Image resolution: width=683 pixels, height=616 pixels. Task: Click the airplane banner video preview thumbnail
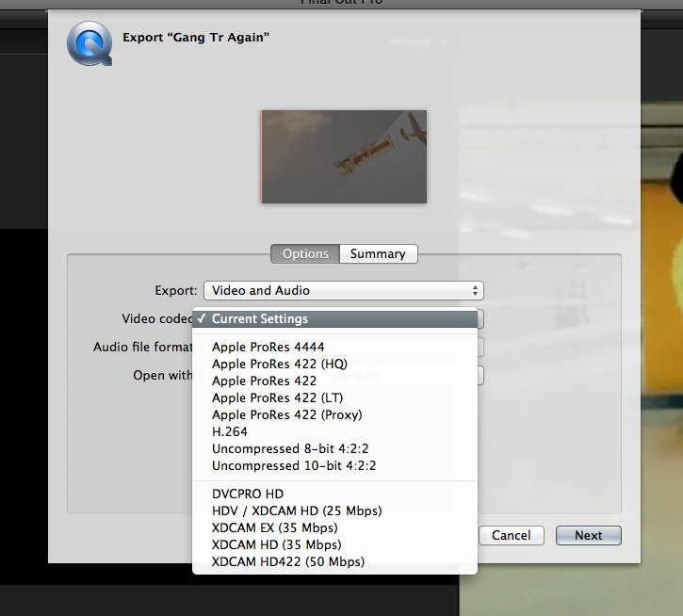344,156
